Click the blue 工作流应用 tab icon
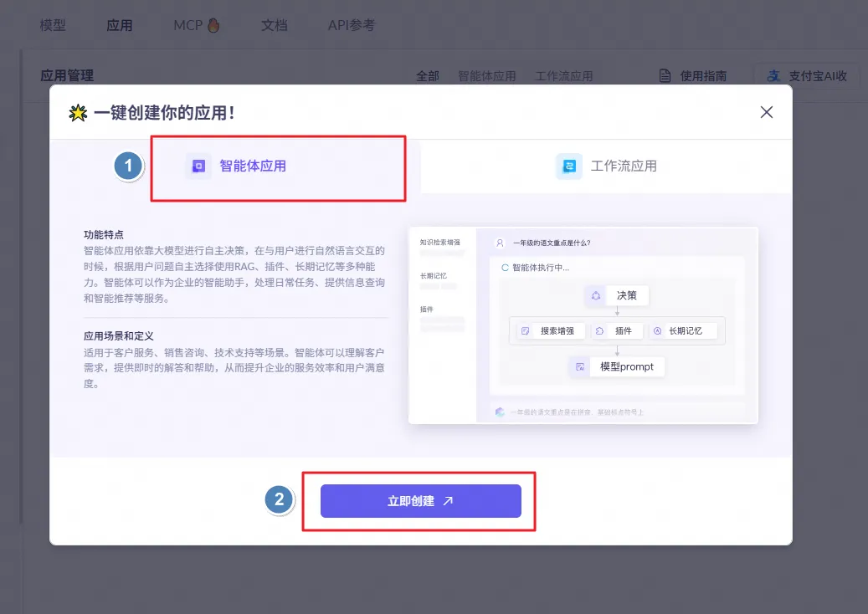The height and width of the screenshot is (614, 868). [569, 166]
